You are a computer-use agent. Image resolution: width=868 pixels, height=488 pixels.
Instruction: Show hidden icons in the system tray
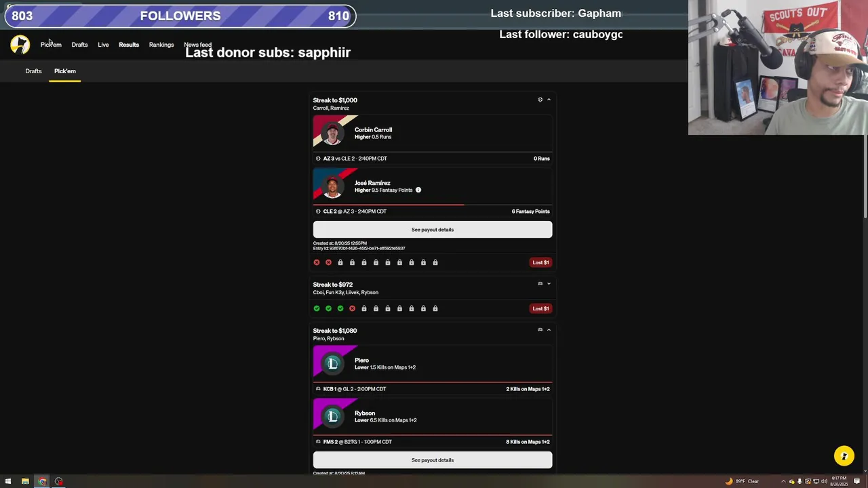pos(783,481)
